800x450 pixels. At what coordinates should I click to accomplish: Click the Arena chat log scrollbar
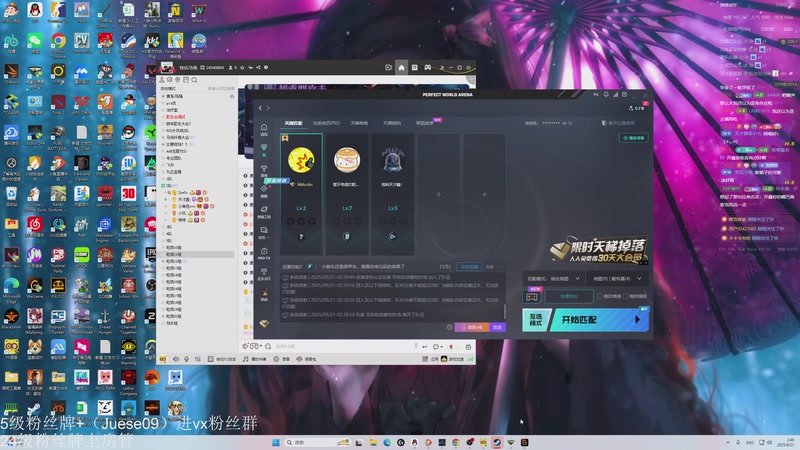[x=505, y=311]
